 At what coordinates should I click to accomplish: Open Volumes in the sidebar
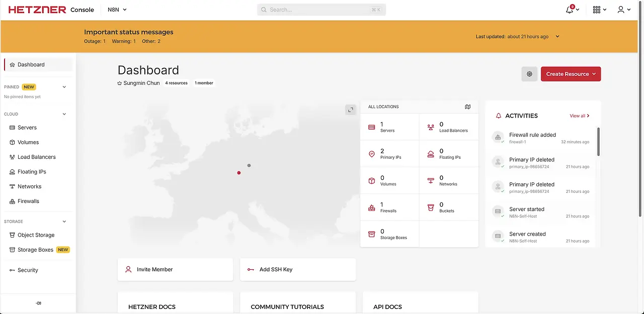pyautogui.click(x=38, y=142)
